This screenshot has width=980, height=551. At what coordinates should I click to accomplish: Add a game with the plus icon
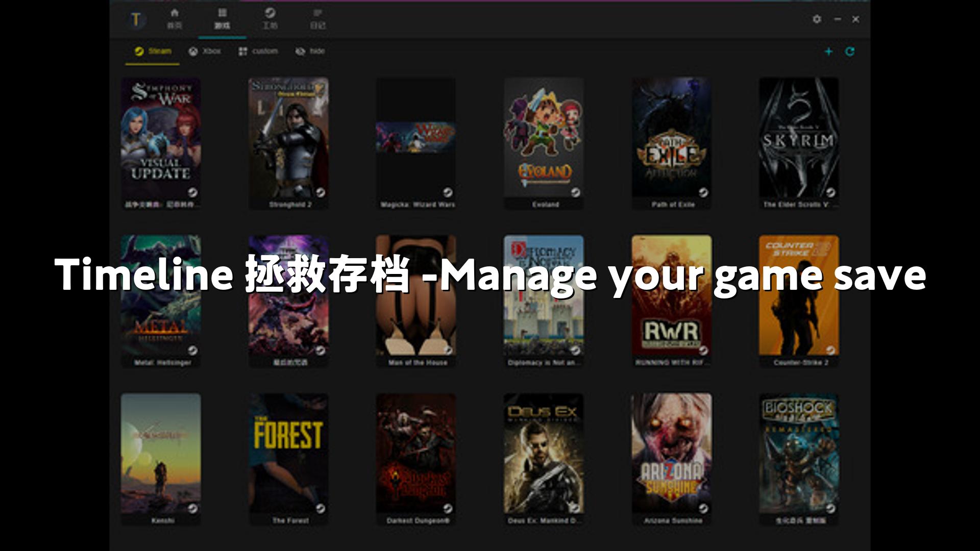click(x=828, y=52)
